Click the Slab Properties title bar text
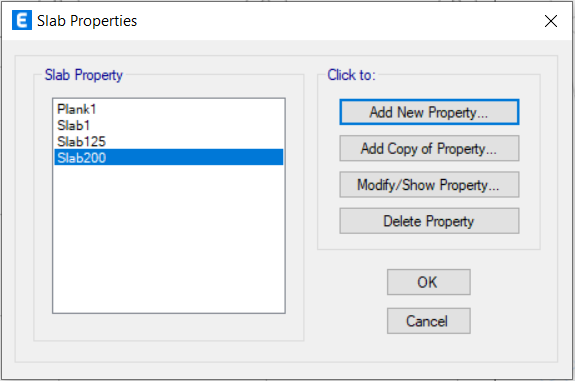Viewport: 575px width, 381px height. pyautogui.click(x=87, y=21)
